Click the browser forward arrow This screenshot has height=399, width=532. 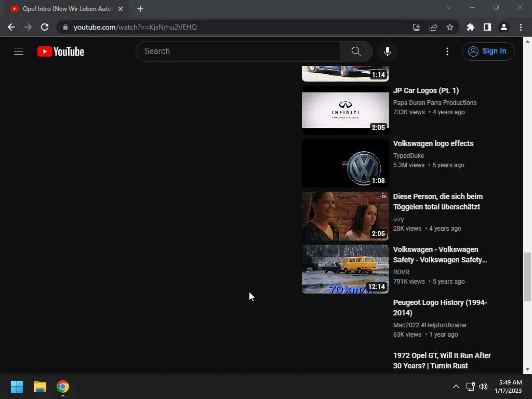pos(28,27)
